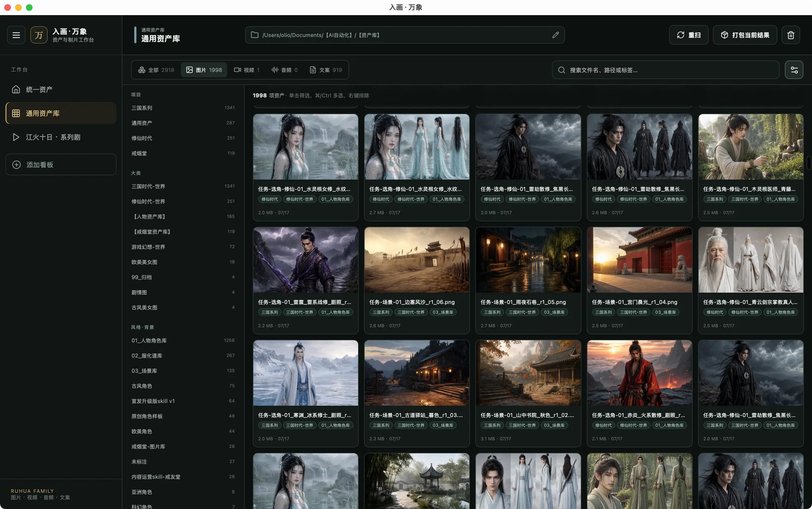Click the edit pencil icon in path bar
Viewport: 812px width, 509px height.
[x=555, y=35]
